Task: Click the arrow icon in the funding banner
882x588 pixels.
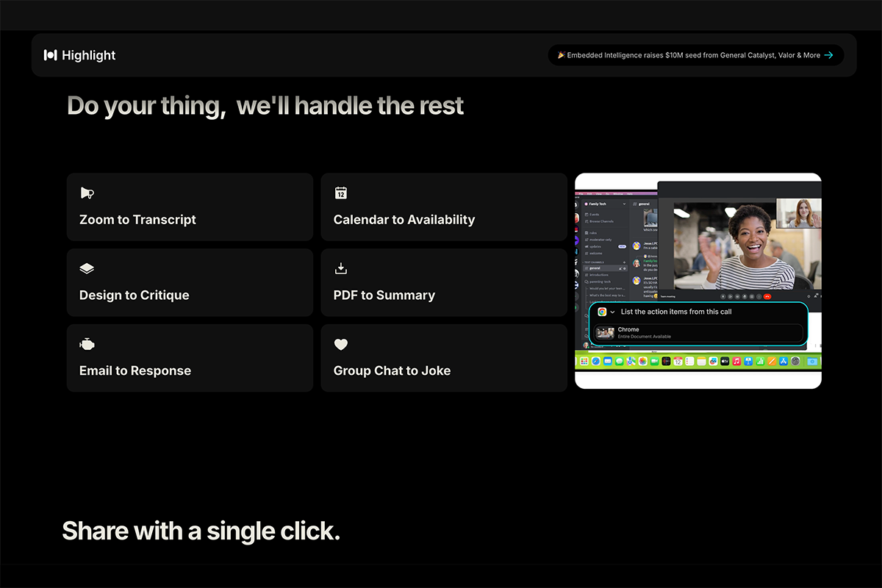Action: coord(828,55)
